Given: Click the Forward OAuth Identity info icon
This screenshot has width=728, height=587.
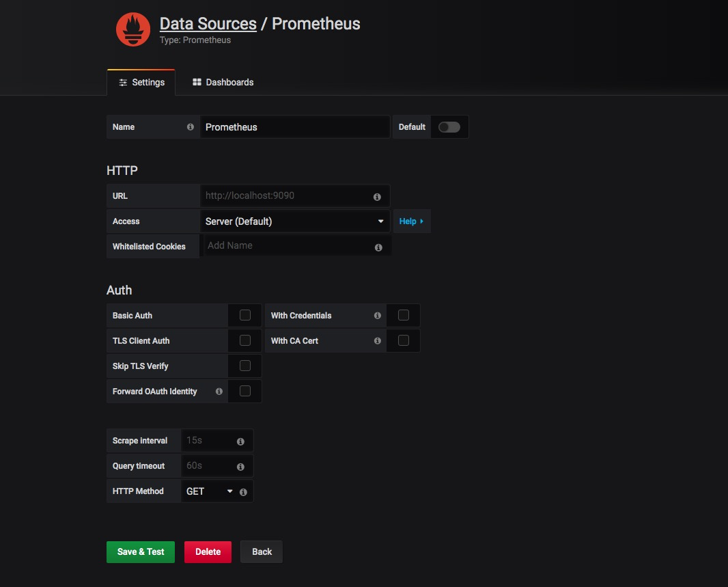Looking at the screenshot, I should click(219, 392).
